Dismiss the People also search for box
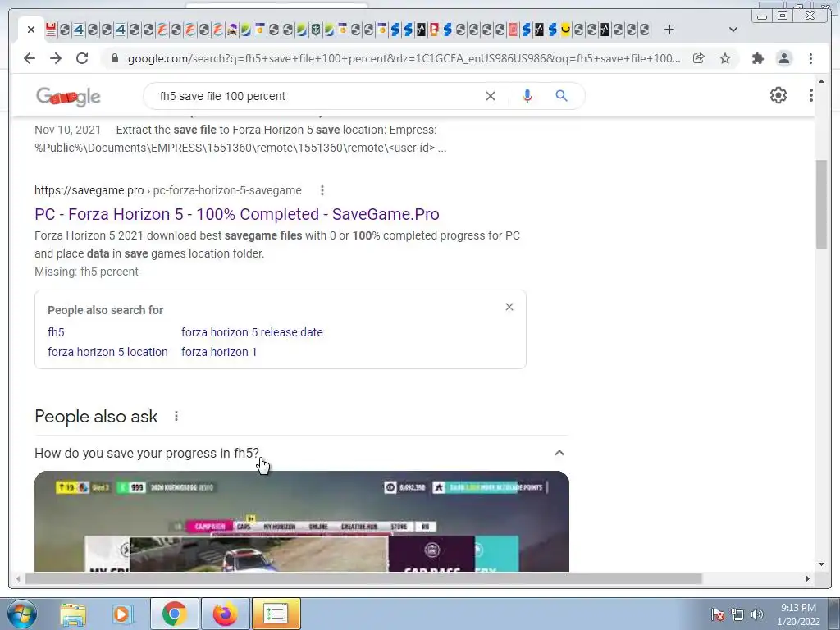Image resolution: width=840 pixels, height=630 pixels. (x=509, y=307)
